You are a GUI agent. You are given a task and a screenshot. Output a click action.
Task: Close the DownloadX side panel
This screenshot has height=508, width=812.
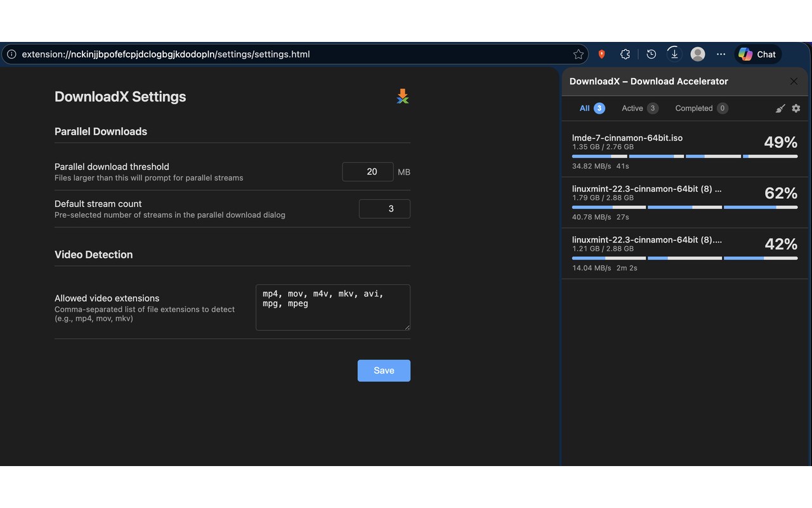click(794, 81)
